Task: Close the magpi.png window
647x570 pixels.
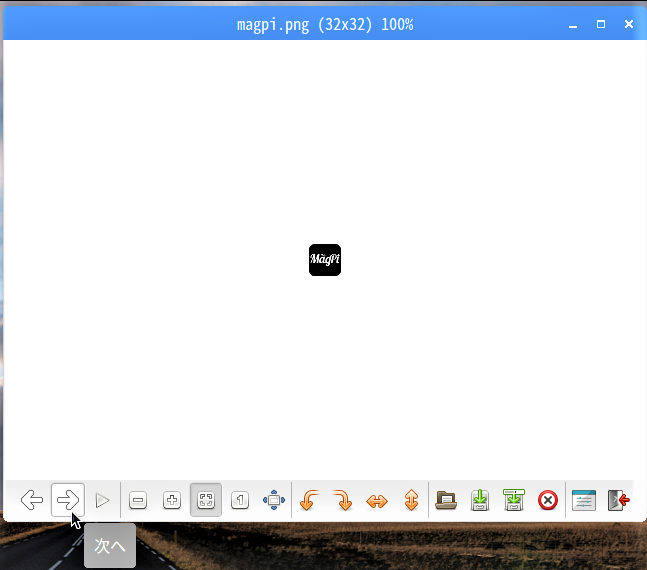Action: (629, 24)
